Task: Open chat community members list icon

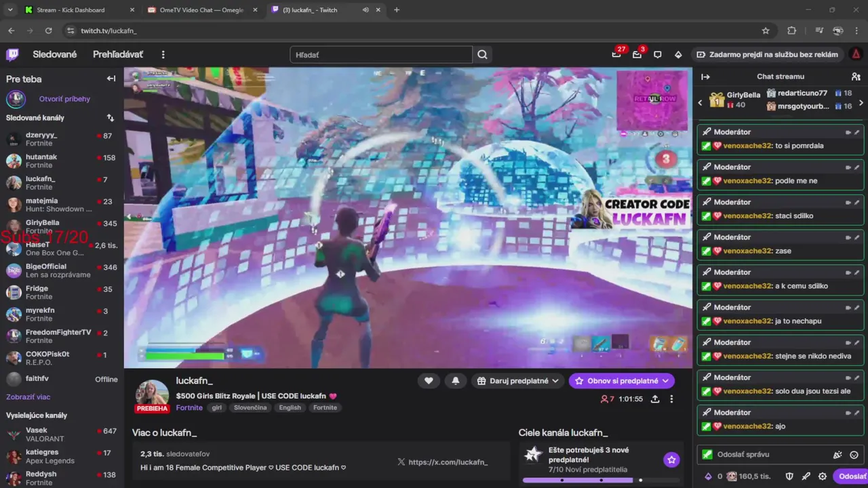Action: 856,77
